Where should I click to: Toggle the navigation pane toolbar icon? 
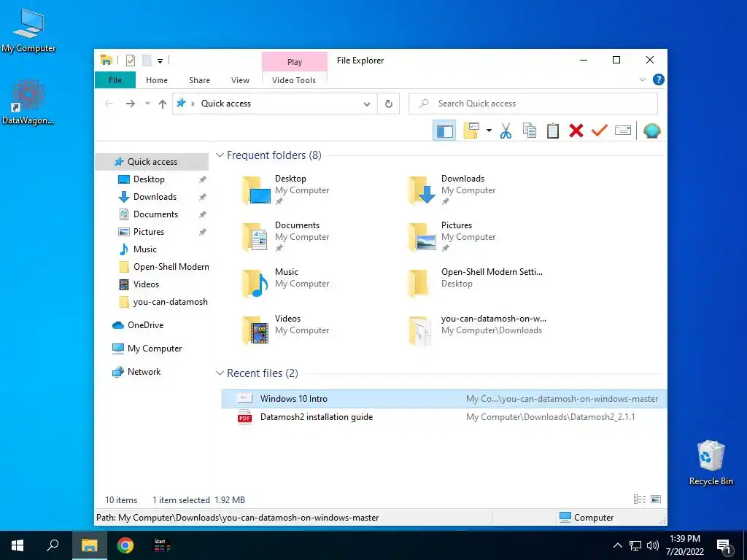(x=444, y=131)
